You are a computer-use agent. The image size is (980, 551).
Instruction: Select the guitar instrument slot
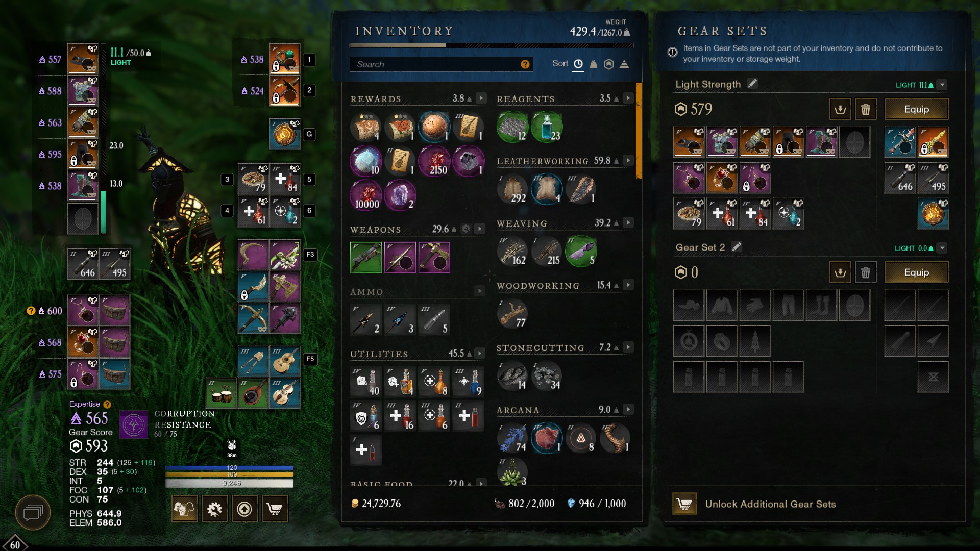click(x=285, y=362)
